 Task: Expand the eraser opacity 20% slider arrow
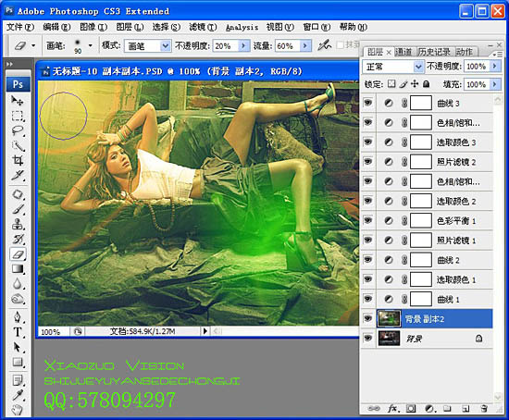click(243, 45)
